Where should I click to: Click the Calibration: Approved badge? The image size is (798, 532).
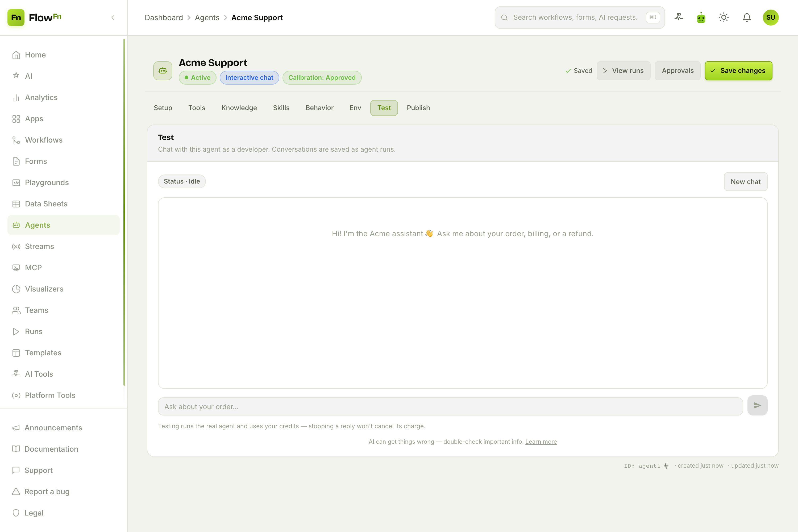pyautogui.click(x=322, y=78)
